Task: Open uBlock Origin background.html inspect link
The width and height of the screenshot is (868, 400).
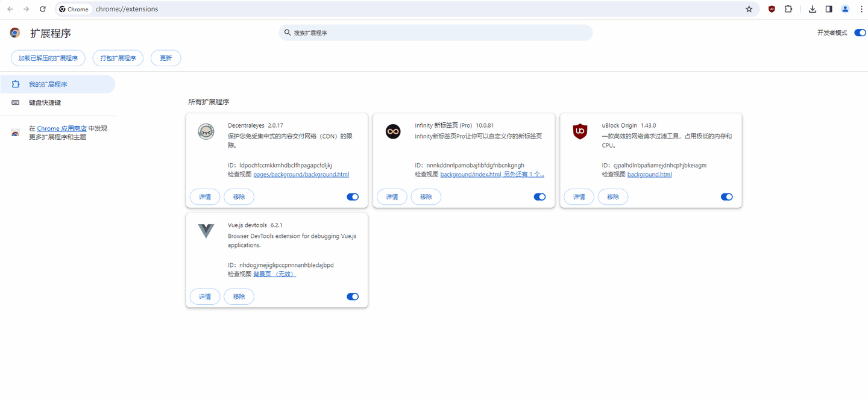Action: 649,175
